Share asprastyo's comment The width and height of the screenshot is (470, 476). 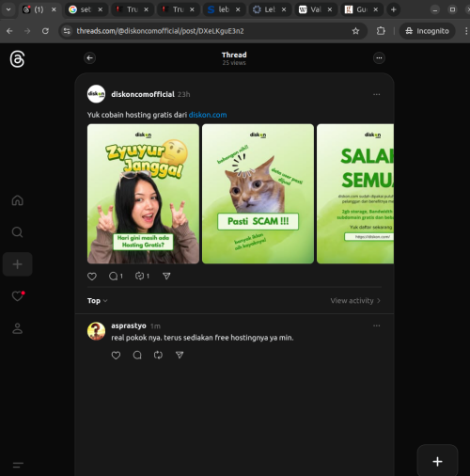[180, 356]
